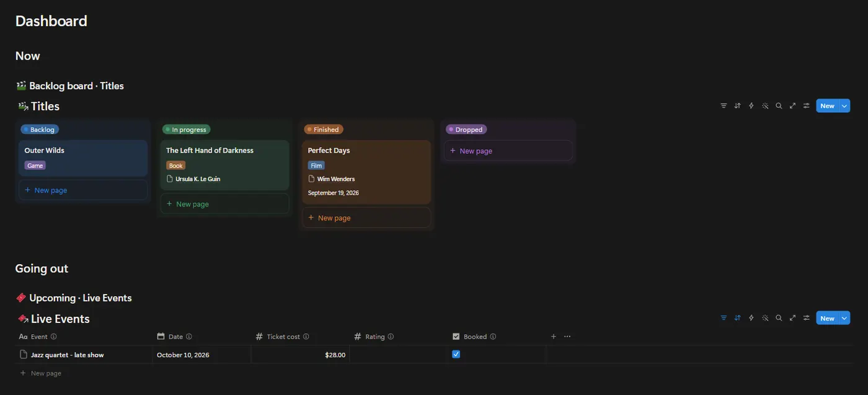Open the three-dot menu beside add column

coord(567,337)
